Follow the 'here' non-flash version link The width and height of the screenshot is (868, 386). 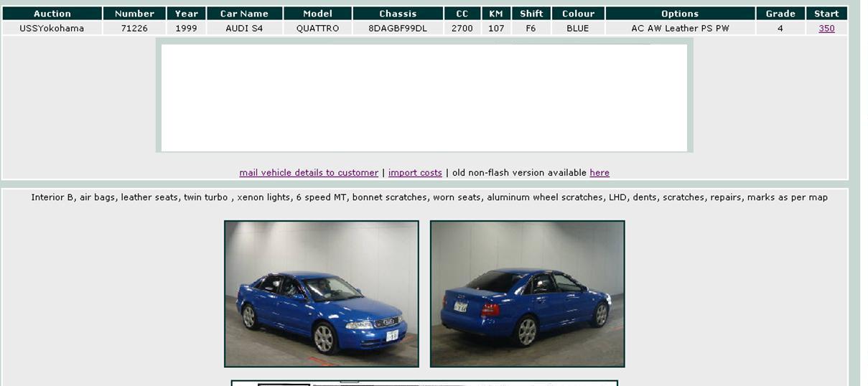(x=599, y=173)
